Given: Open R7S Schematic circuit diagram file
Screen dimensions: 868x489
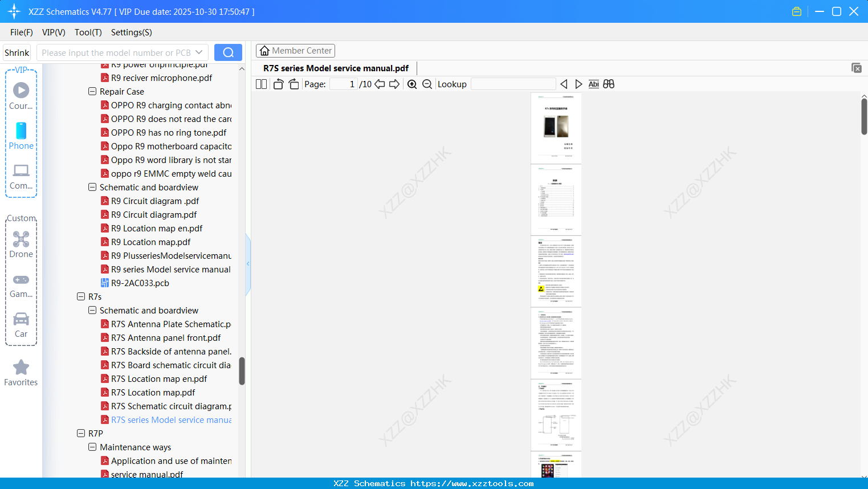Looking at the screenshot, I should point(172,406).
